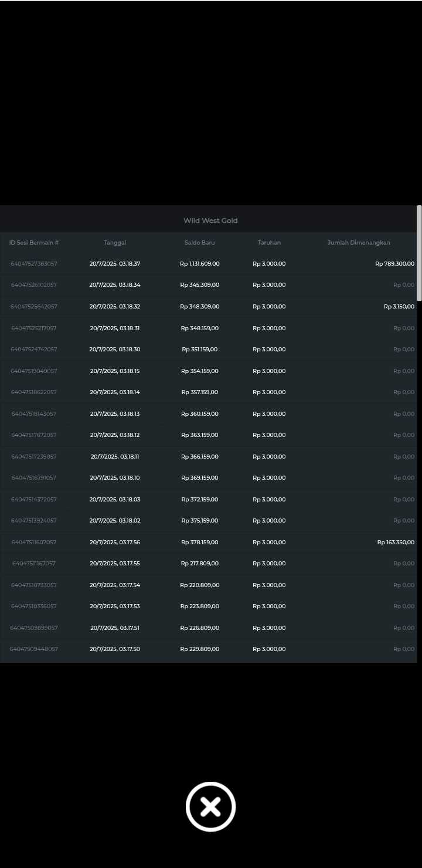The width and height of the screenshot is (422, 868).
Task: Open session ID 64047527383057
Action: (x=34, y=264)
